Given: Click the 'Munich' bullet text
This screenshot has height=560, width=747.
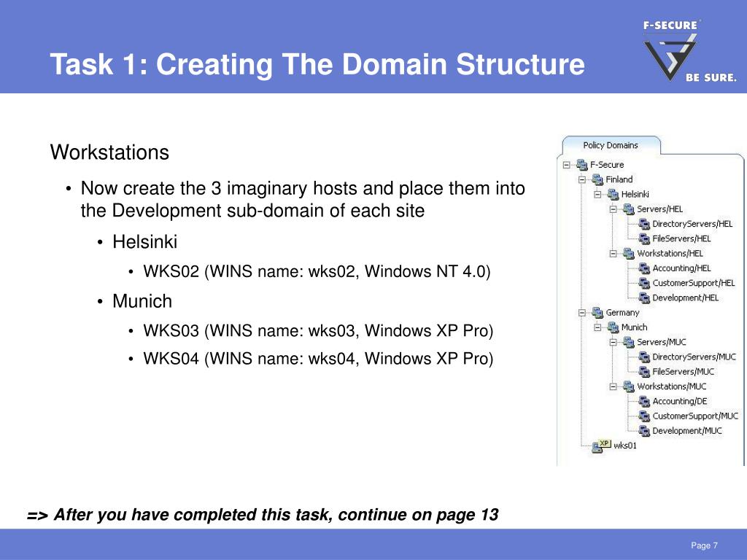Looking at the screenshot, I should 142,301.
